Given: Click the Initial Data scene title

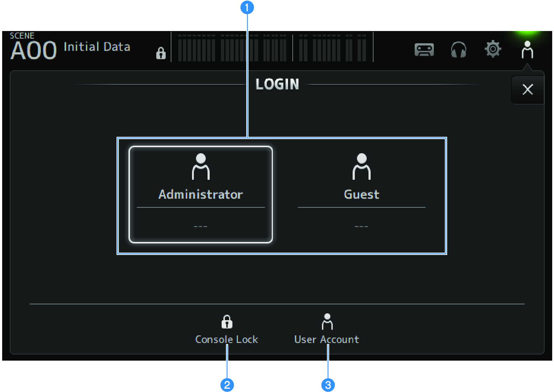Looking at the screenshot, I should pyautogui.click(x=97, y=47).
